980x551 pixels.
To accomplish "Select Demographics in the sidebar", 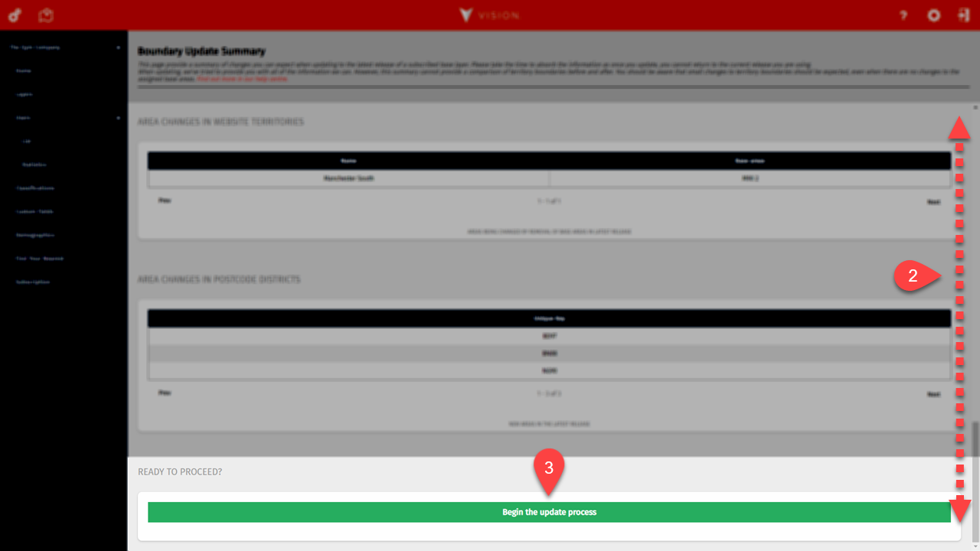I will [35, 235].
